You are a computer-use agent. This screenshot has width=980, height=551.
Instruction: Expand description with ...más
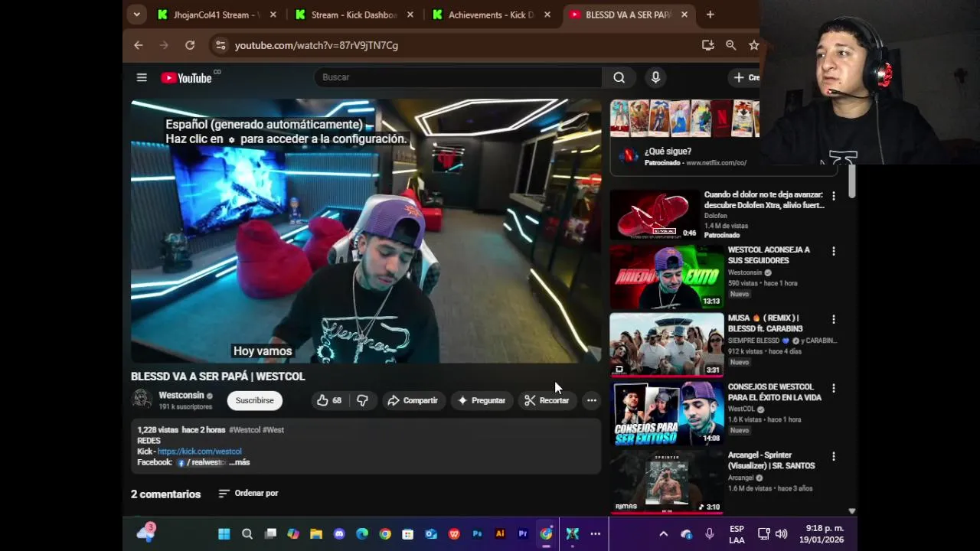click(240, 462)
